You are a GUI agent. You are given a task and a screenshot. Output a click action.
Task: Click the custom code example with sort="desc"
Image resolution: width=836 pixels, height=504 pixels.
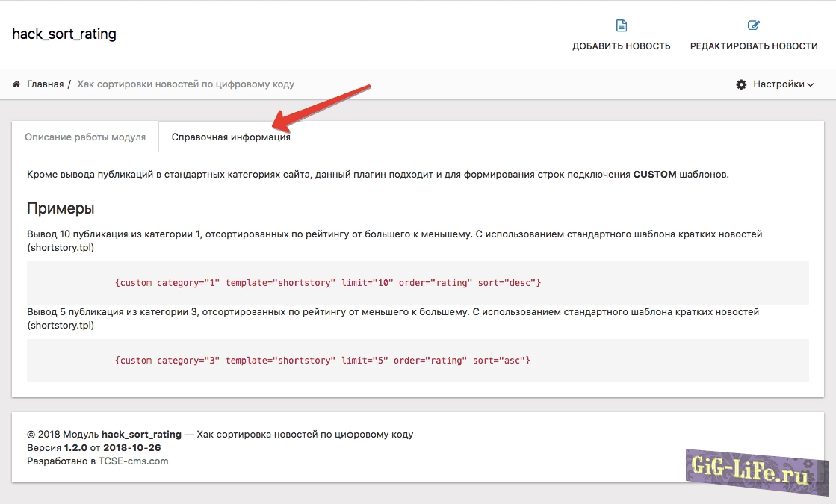pyautogui.click(x=328, y=283)
